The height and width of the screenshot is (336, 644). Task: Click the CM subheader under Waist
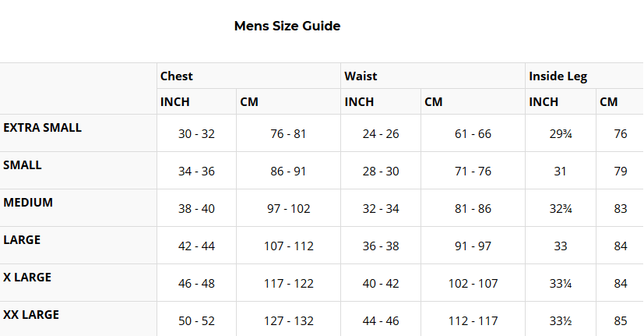433,102
